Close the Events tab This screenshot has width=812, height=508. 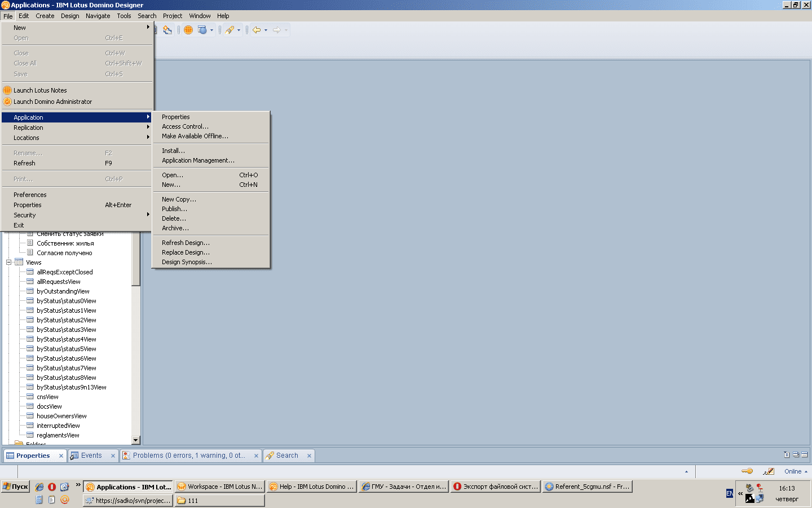coord(113,456)
